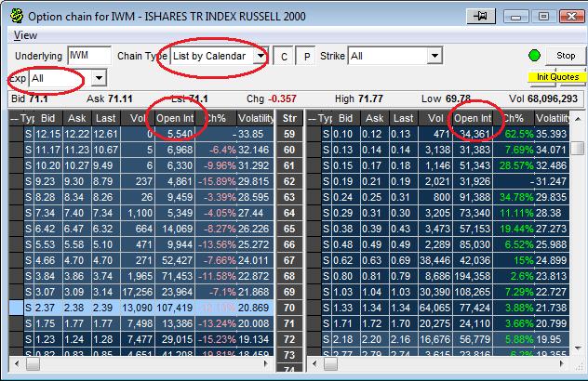Click put open interest value 194,358
Image resolution: width=588 pixels, height=381 pixels.
pyautogui.click(x=473, y=276)
